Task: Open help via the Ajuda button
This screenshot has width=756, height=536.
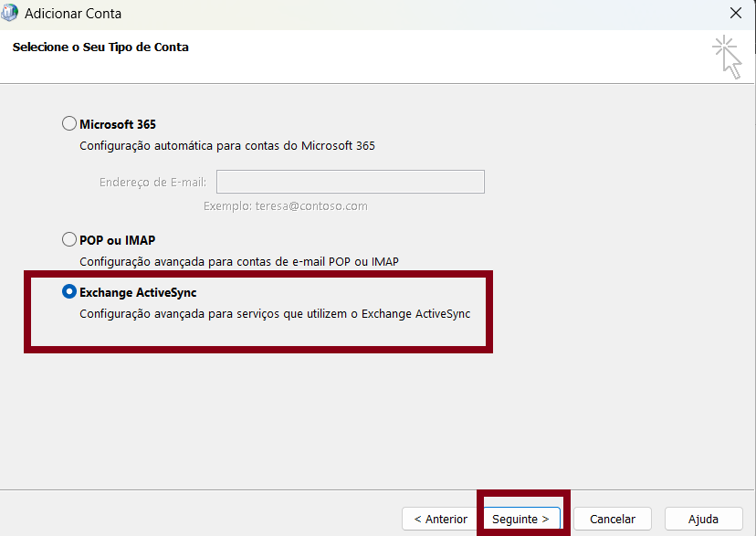Action: 703,519
